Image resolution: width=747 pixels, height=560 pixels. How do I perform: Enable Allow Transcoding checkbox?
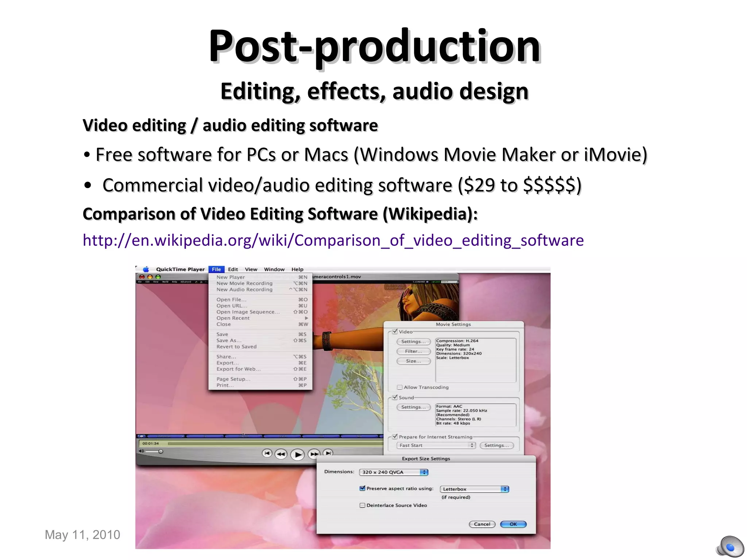[400, 387]
